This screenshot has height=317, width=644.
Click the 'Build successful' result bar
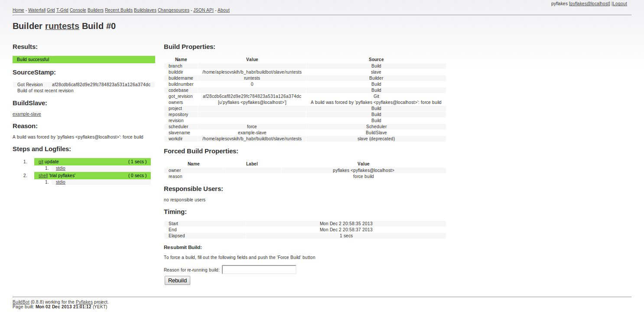click(x=84, y=59)
